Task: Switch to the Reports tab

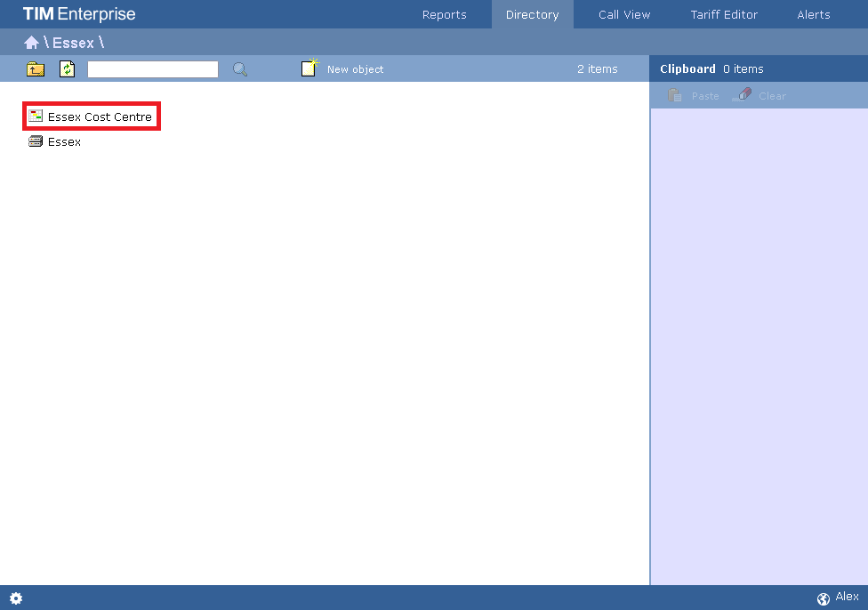Action: (444, 15)
